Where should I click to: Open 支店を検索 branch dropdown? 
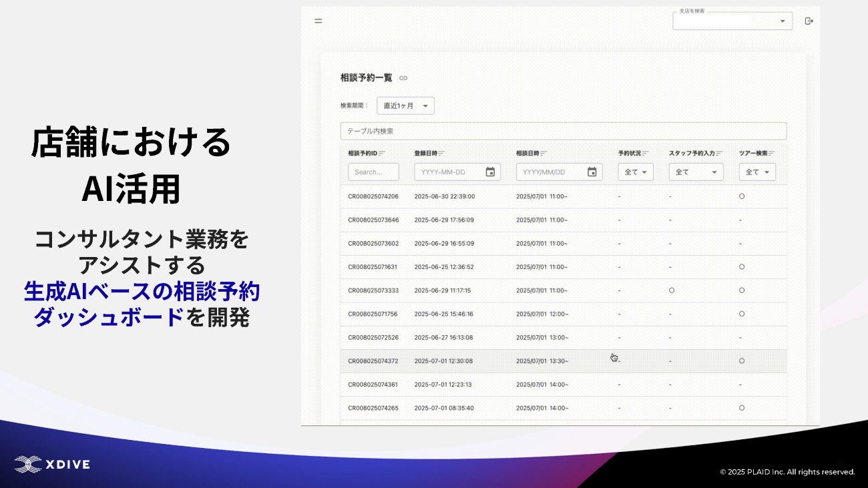click(x=732, y=21)
